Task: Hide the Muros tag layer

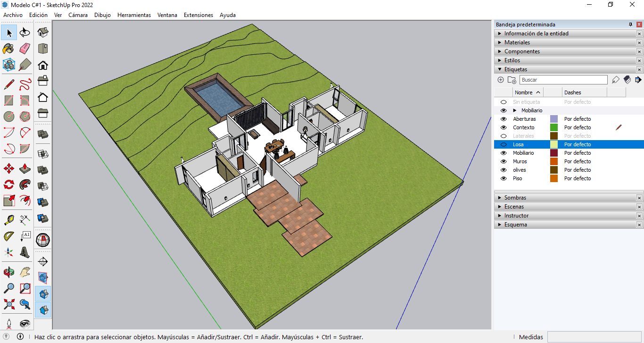Action: pos(504,161)
